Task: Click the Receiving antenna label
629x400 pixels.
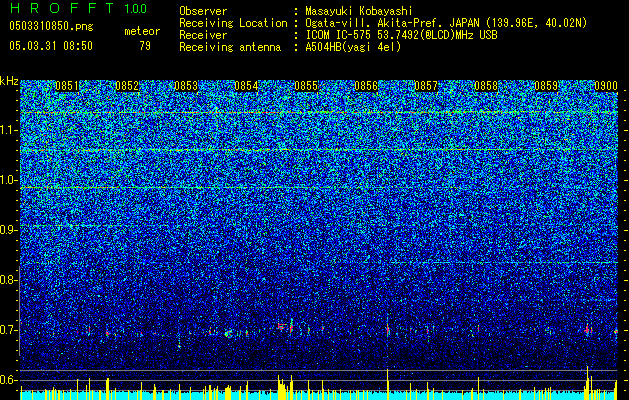Action: (x=230, y=47)
